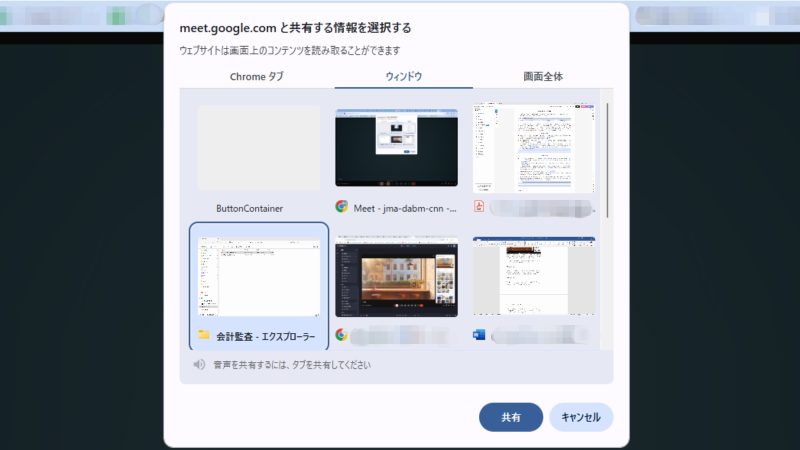
Task: Select the blank ButtonContainer window thumbnail
Action: [259, 147]
